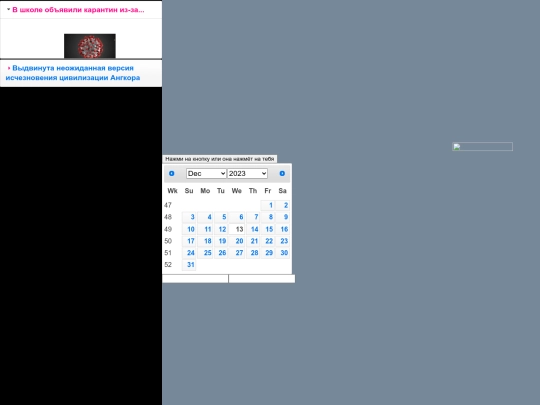Pick date 26 in the calendar
Viewport: 540px width, 405px height.
click(221, 253)
